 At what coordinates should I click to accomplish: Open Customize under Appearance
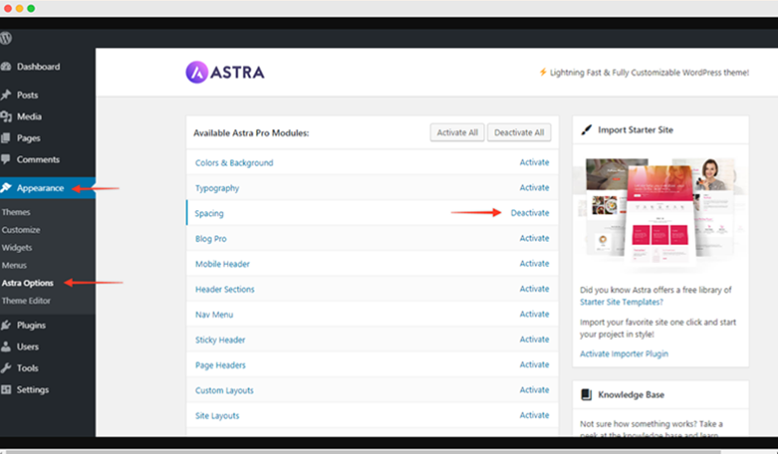coord(21,230)
